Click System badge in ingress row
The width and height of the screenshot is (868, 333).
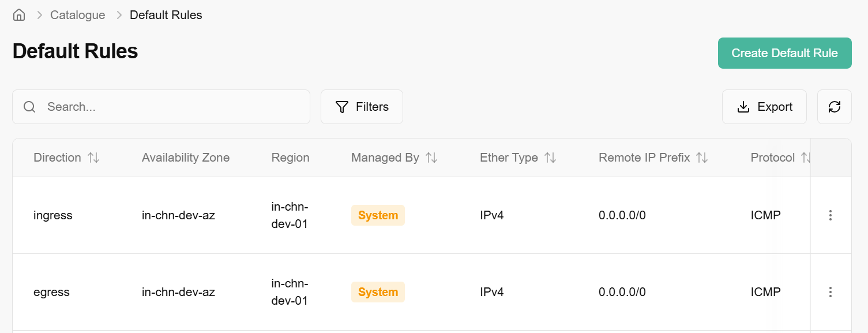click(x=378, y=215)
